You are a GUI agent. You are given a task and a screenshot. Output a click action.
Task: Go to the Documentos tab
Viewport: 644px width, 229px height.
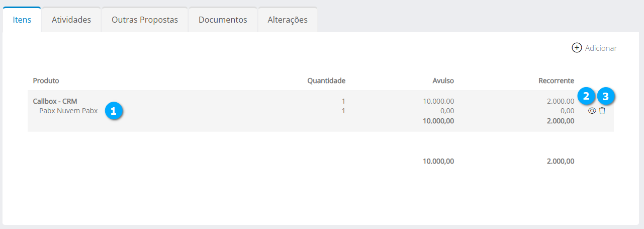pos(223,20)
